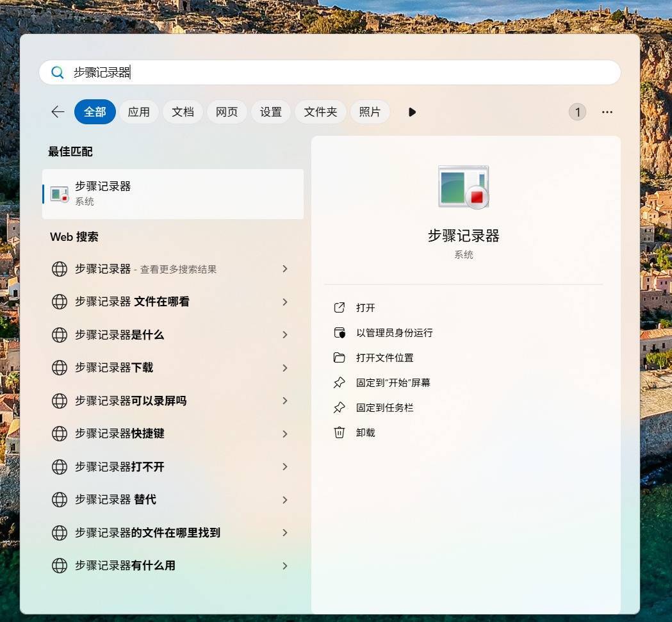Click the magnifying glass search icon
Image resolution: width=672 pixels, height=622 pixels.
57,72
